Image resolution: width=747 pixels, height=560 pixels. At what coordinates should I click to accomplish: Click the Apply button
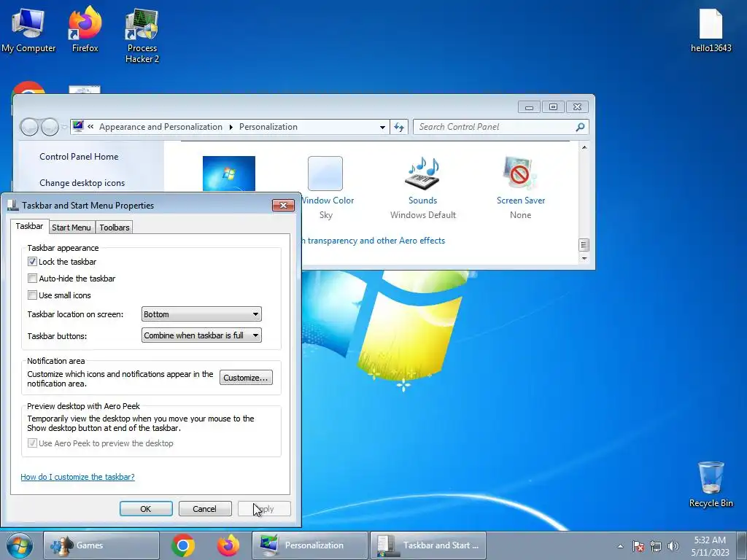click(x=264, y=508)
